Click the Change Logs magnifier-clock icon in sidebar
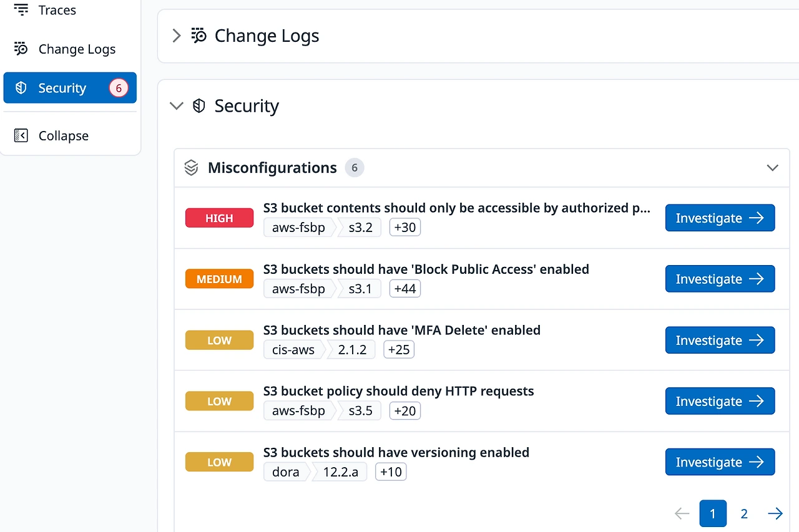 pos(21,49)
